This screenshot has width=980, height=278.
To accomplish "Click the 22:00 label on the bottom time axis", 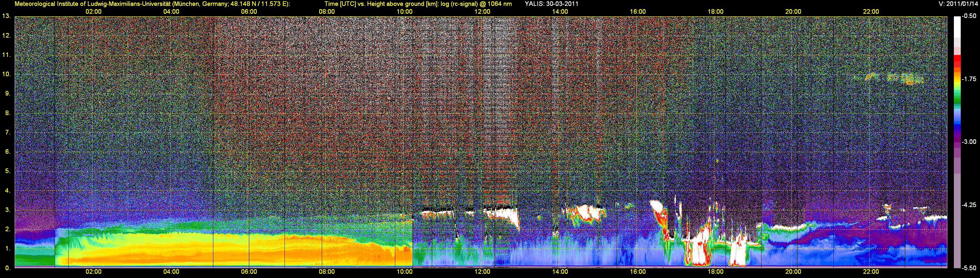I will (871, 272).
